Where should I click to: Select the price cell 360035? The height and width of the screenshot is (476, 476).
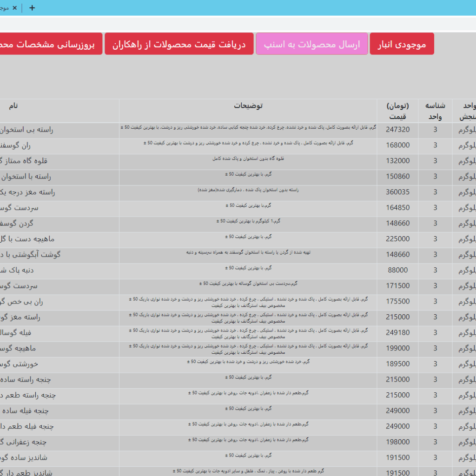pos(397,192)
